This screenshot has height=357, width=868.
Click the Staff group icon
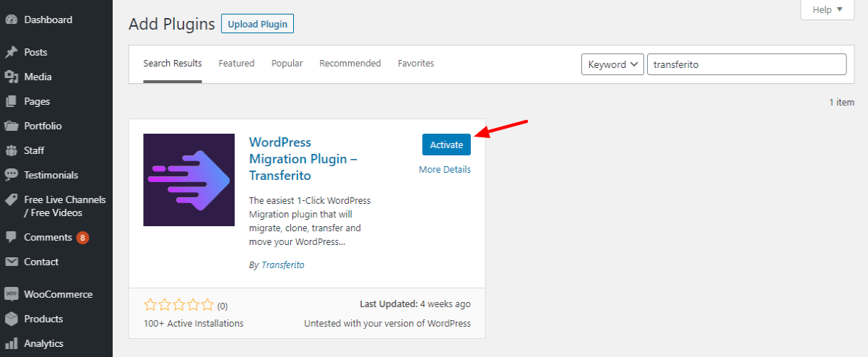[12, 150]
